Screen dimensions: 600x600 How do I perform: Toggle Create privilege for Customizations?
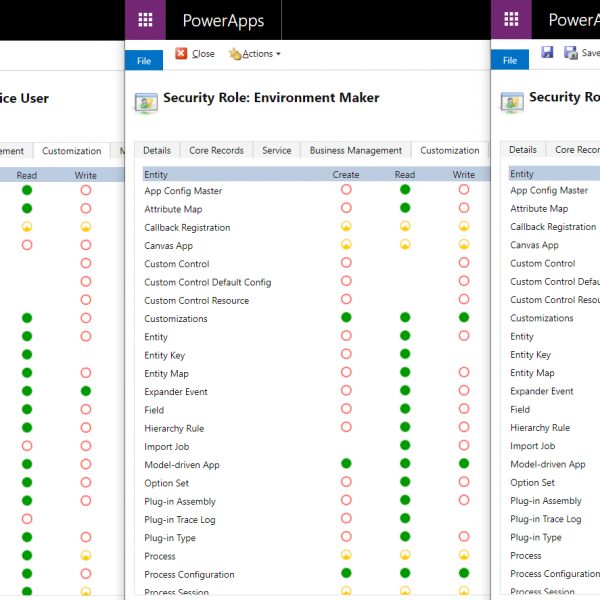click(346, 317)
